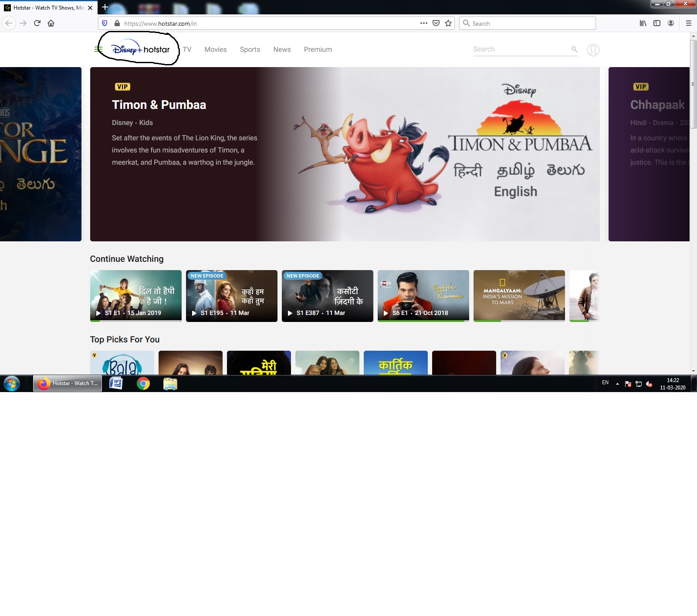Viewport: 697px width, 616px height.
Task: Open the Kartik thumbnail in Top Picks
Action: click(x=396, y=362)
